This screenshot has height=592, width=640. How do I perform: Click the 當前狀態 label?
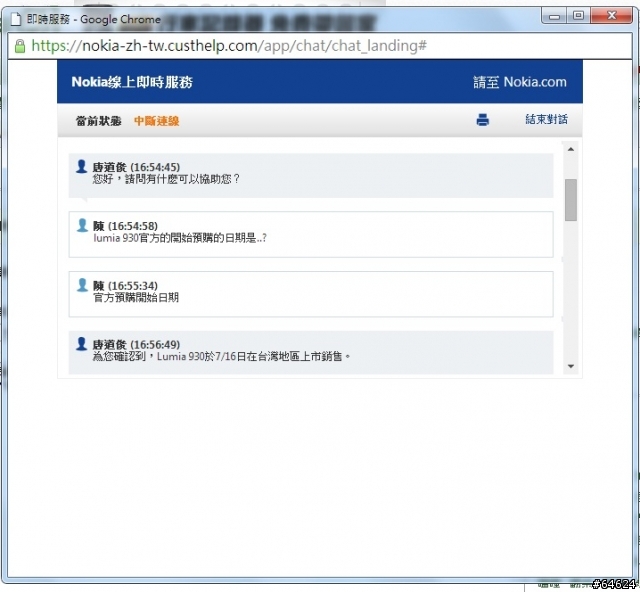point(98,121)
